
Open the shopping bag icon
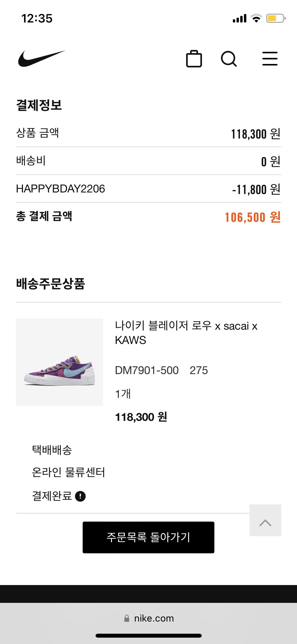pos(194,58)
